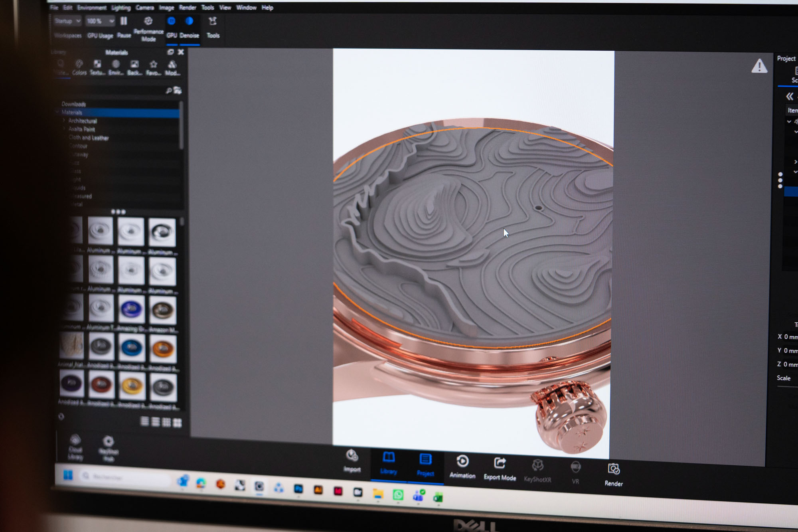The width and height of the screenshot is (798, 532).
Task: Open WhatsApp from the Windows taskbar
Action: (x=398, y=495)
